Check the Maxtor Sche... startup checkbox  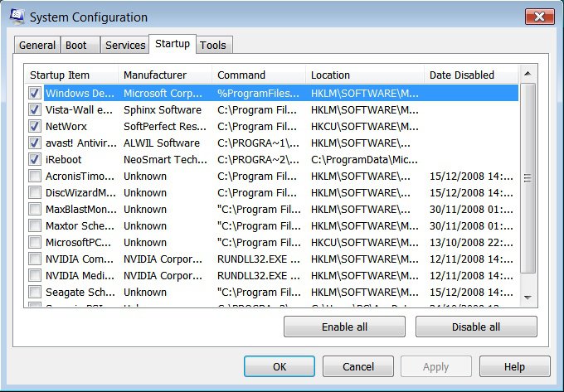(35, 225)
